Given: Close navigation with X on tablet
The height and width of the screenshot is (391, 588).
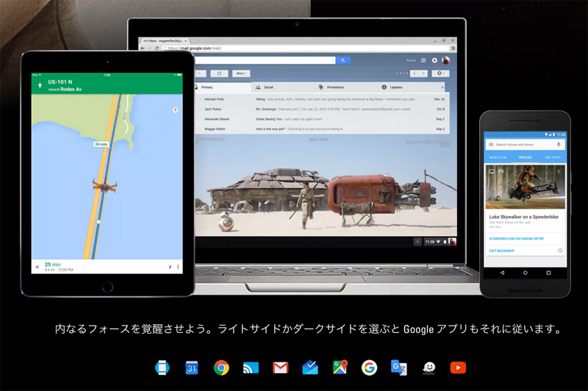Looking at the screenshot, I should [37, 267].
